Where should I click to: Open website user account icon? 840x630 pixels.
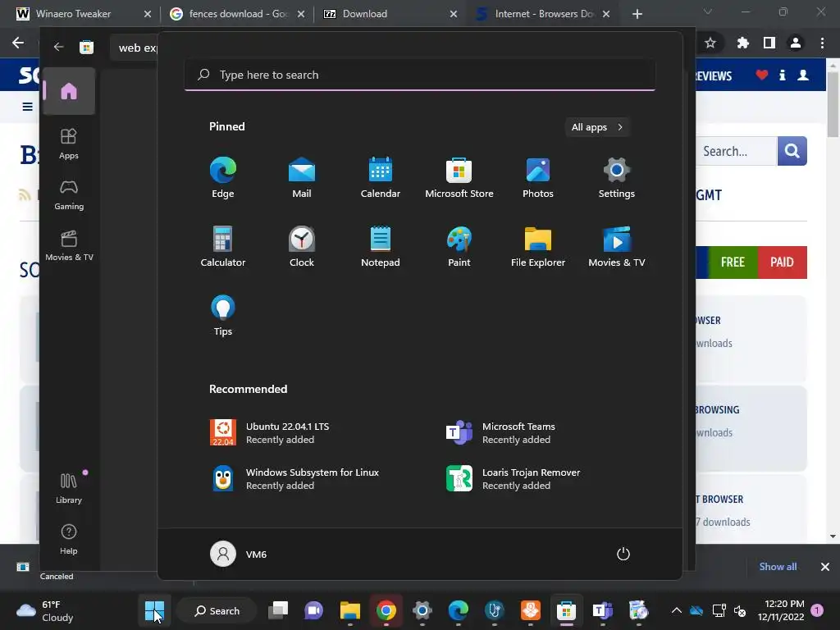(x=803, y=75)
